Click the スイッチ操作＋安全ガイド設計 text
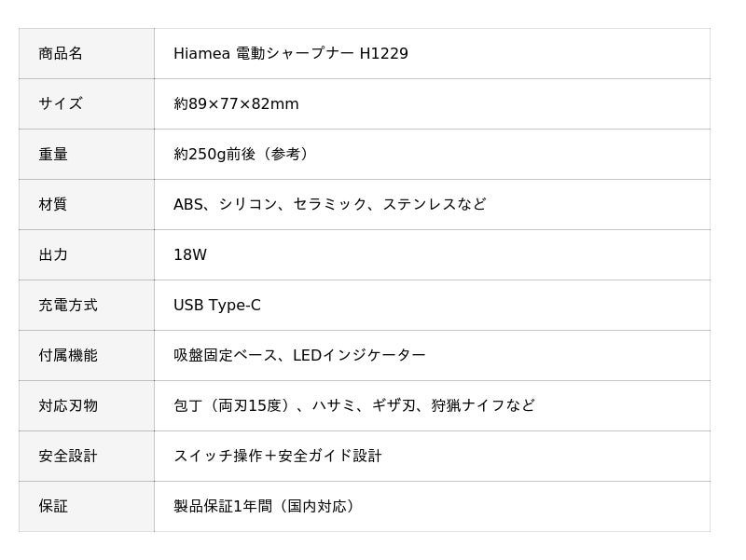This screenshot has height=560, width=746. pos(278,456)
